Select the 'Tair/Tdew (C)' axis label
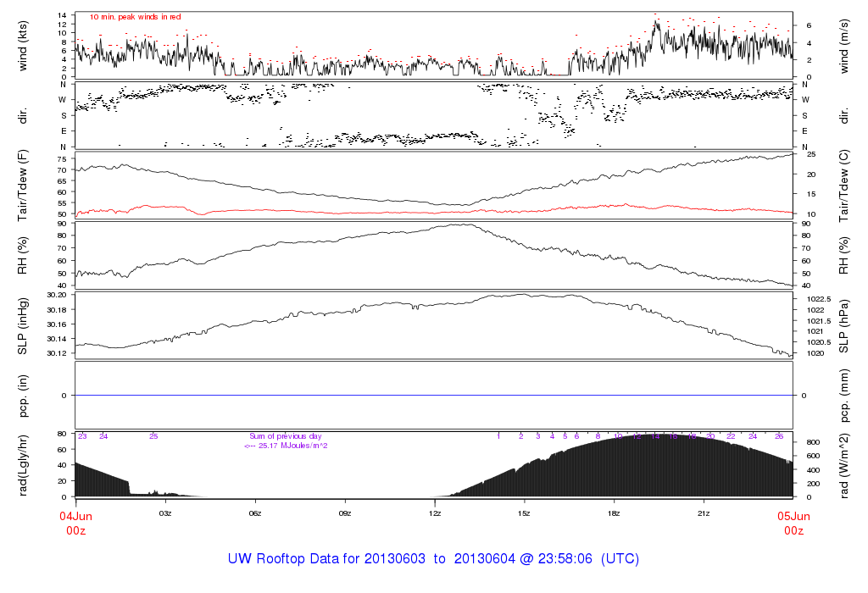 pos(844,184)
